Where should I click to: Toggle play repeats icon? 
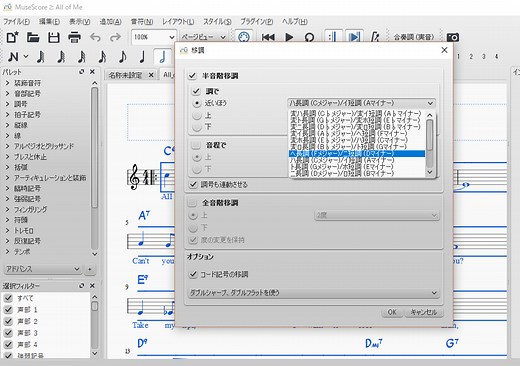333,37
